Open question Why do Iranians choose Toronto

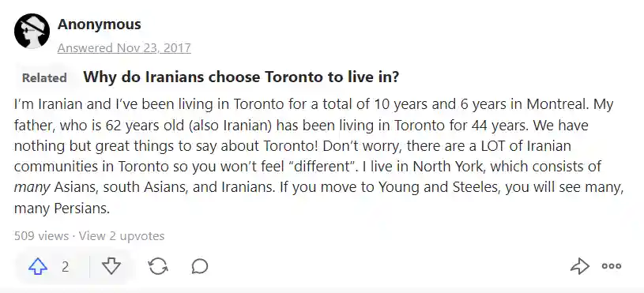click(x=241, y=77)
